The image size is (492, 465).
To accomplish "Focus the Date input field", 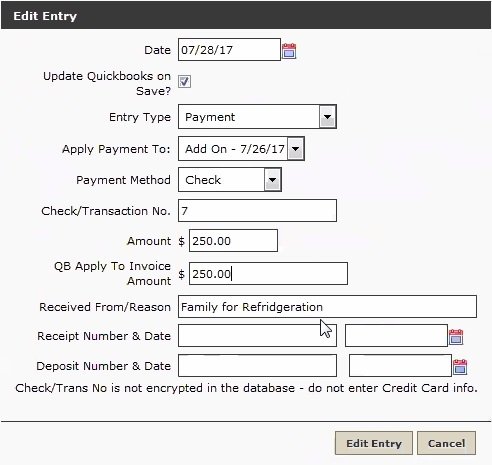I will tap(229, 50).
